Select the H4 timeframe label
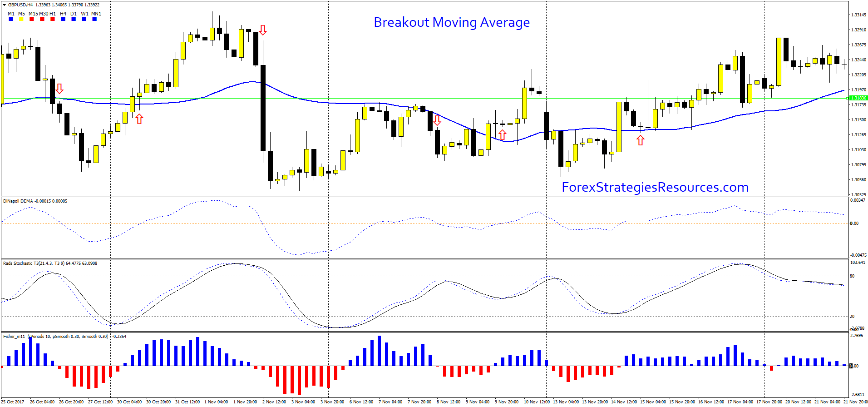Screen dimensions: 868x407 63,14
